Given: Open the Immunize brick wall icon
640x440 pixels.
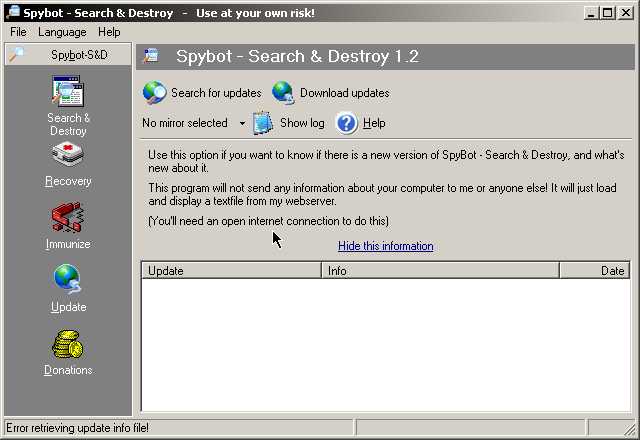Looking at the screenshot, I should (x=68, y=217).
